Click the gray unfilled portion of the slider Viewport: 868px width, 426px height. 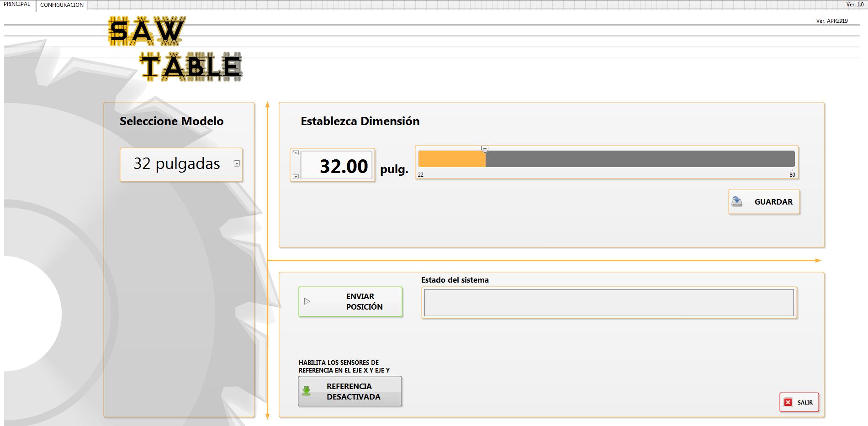640,159
